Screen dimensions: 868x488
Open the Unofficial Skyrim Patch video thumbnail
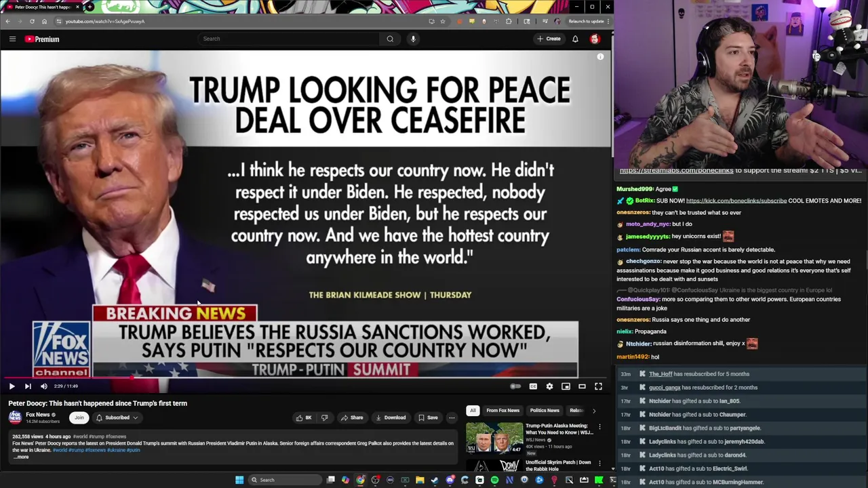(494, 465)
